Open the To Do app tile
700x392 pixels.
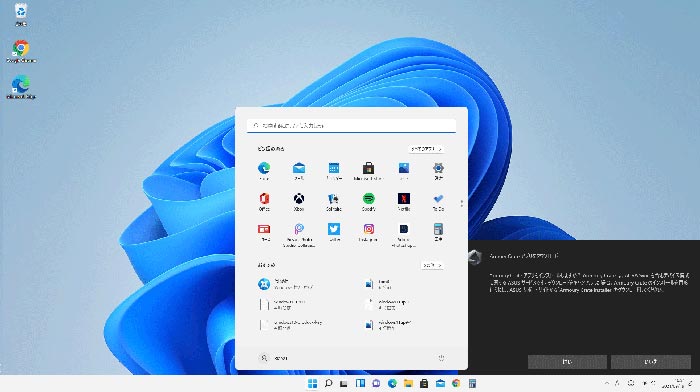[x=438, y=201]
